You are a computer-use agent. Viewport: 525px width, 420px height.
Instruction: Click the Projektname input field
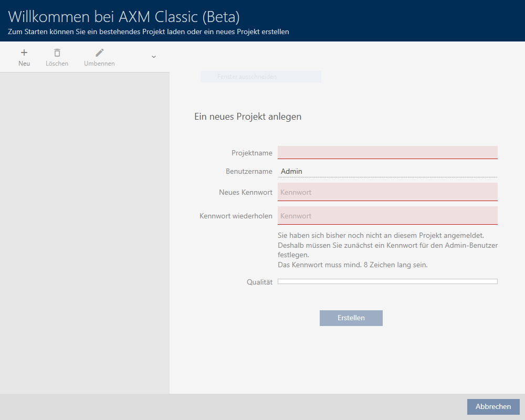[387, 152]
